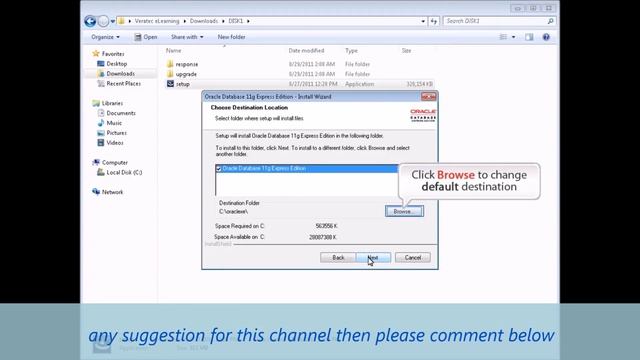Click the Music library note icon
This screenshot has width=640, height=360.
pos(100,123)
